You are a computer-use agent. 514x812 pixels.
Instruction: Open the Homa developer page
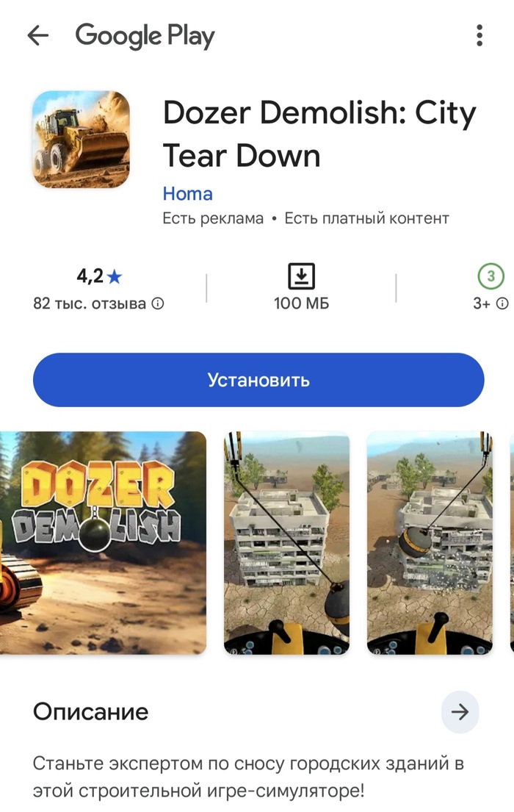(187, 194)
